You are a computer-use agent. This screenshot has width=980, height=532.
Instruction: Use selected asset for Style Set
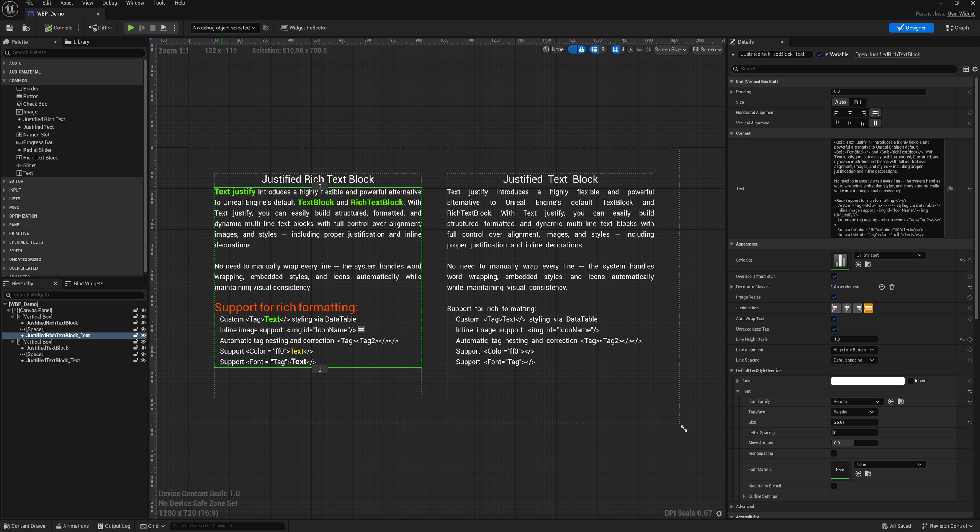[858, 265]
